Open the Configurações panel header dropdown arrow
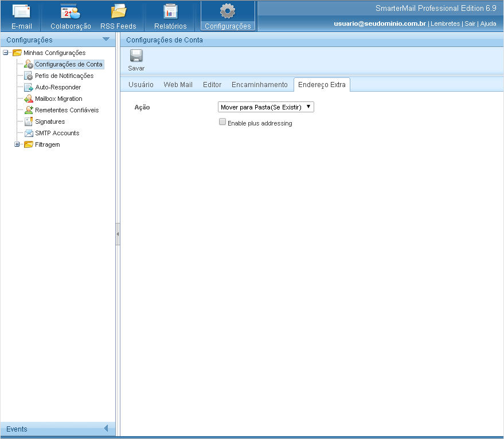Viewport: 504px width, 439px height. [106, 40]
